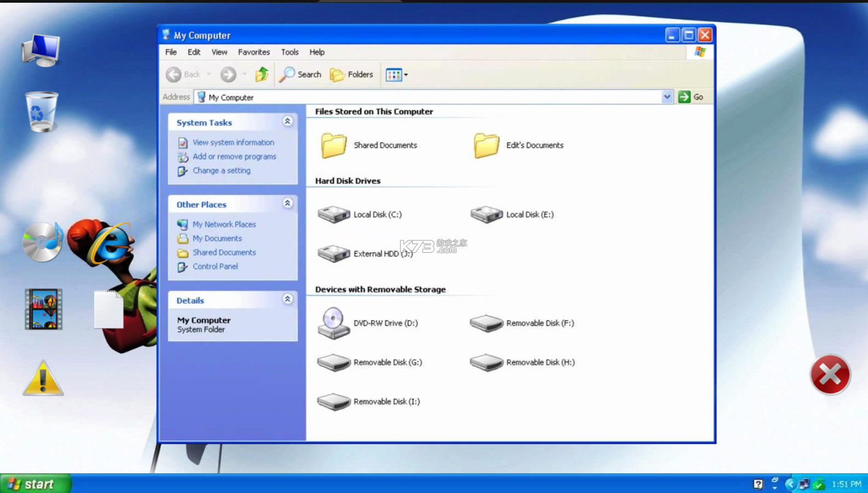Click the Search toolbar button

tap(300, 74)
